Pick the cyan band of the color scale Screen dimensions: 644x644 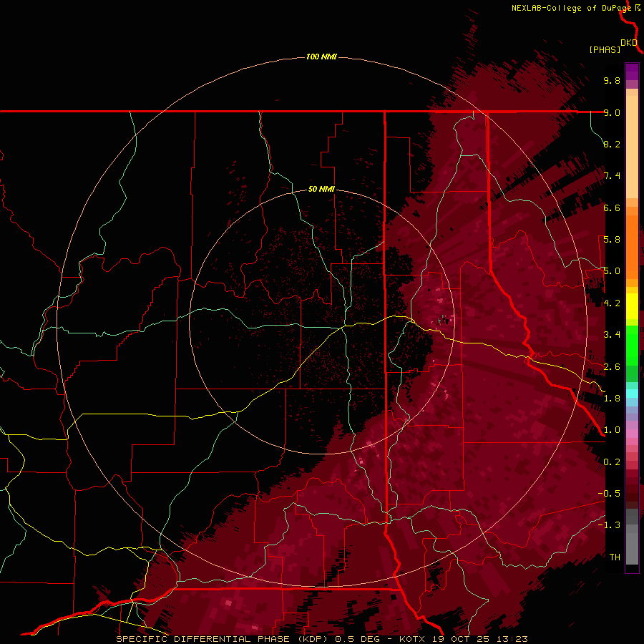pos(632,394)
